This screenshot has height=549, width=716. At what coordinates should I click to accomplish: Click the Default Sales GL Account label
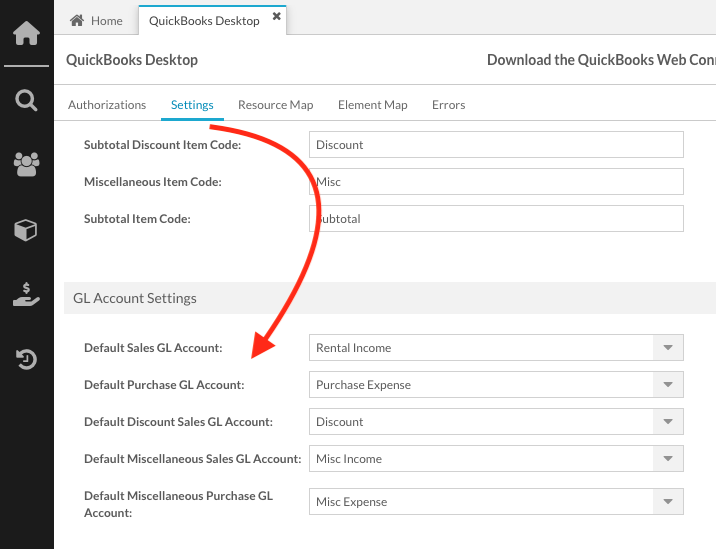[x=153, y=348]
